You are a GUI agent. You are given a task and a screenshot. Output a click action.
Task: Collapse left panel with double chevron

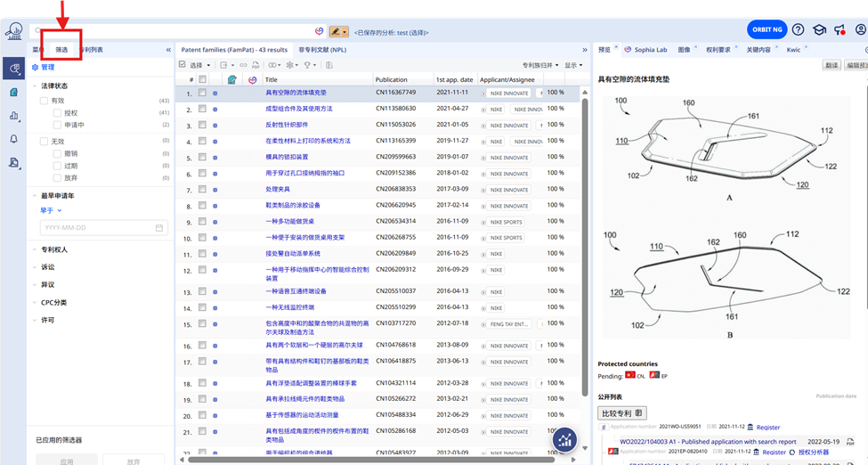168,50
